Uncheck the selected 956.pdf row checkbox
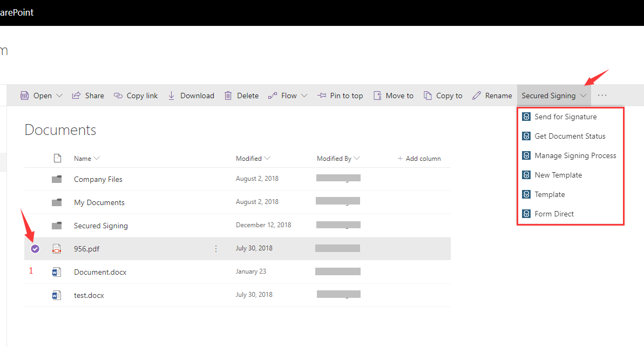Screen dimensions: 644x347 [35, 249]
